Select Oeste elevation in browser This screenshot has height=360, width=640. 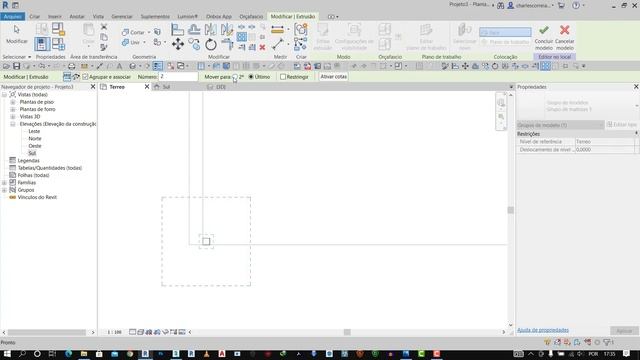[x=35, y=146]
